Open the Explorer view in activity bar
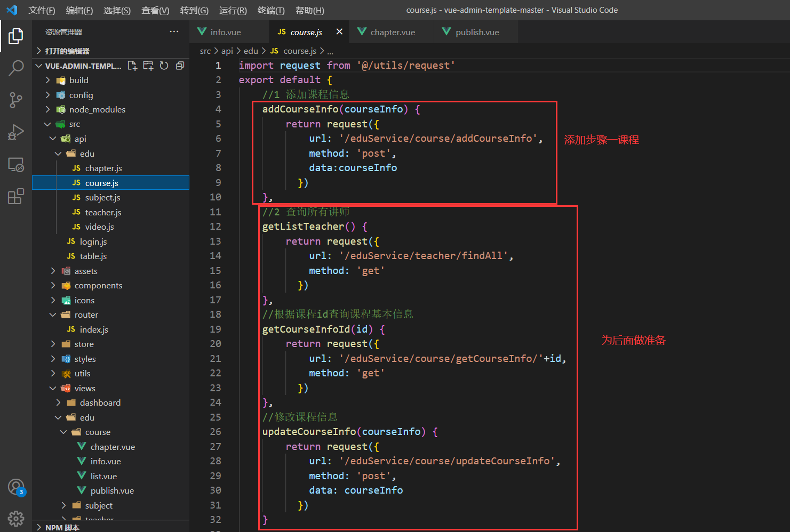 [16, 36]
